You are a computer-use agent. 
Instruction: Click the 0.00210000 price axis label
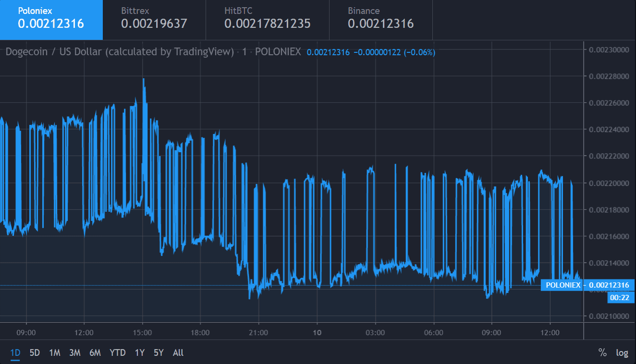[x=609, y=316]
